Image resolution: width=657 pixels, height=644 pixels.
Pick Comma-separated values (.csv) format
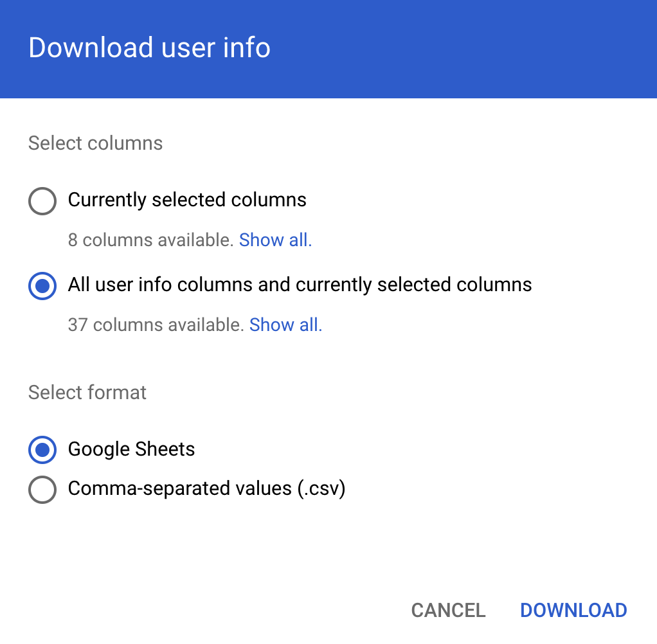pos(42,489)
